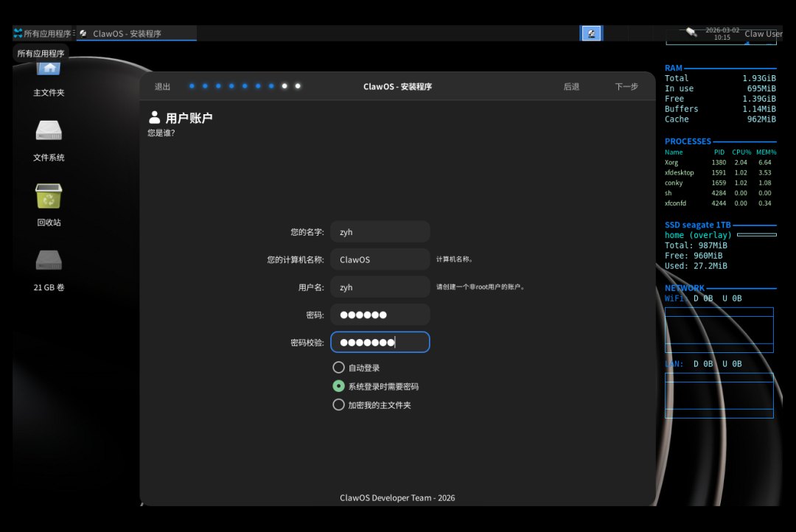This screenshot has height=532, width=796.
Task: Click the 2026-03-02 10:15 clock
Action: point(722,33)
